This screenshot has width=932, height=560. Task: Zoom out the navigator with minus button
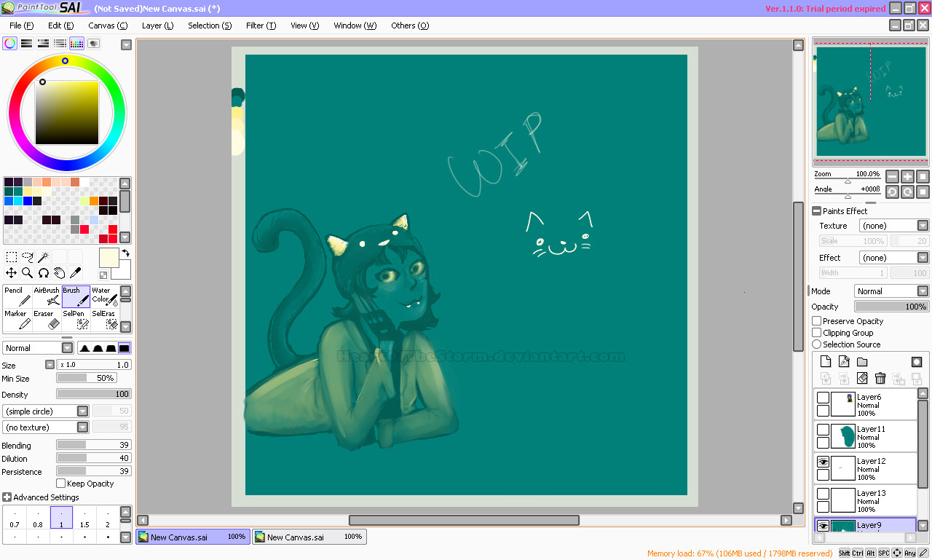pyautogui.click(x=893, y=176)
